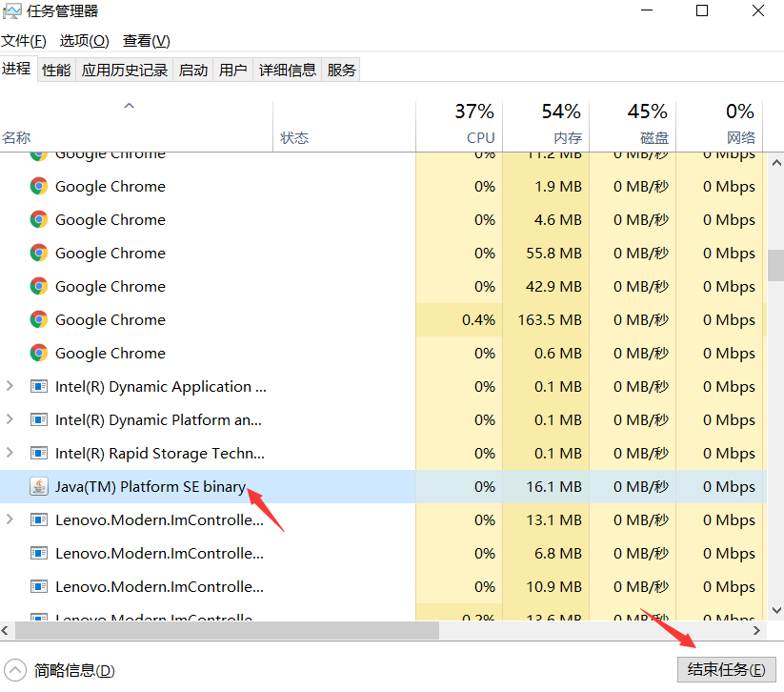This screenshot has height=692, width=784.
Task: Open the 文件(F) menu
Action: [24, 41]
